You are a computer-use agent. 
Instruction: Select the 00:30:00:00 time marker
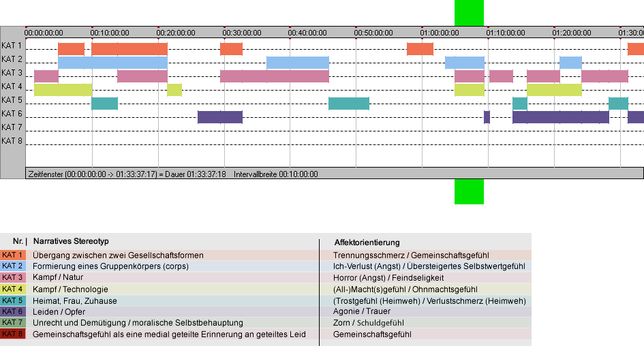coord(242,33)
